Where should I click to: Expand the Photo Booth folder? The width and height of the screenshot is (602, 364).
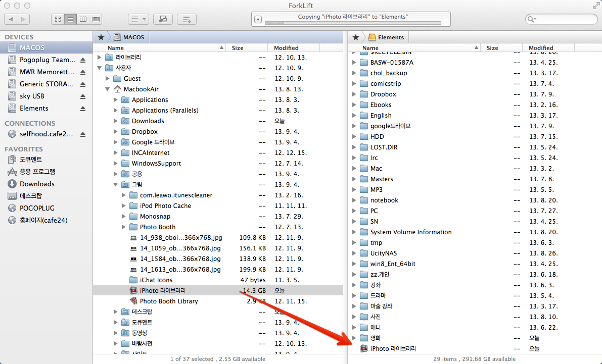pos(123,227)
